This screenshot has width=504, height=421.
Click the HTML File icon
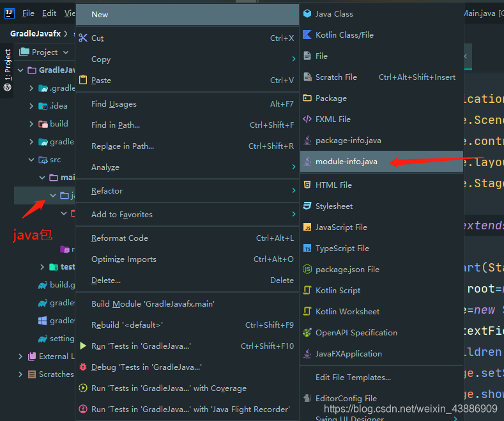tap(307, 185)
